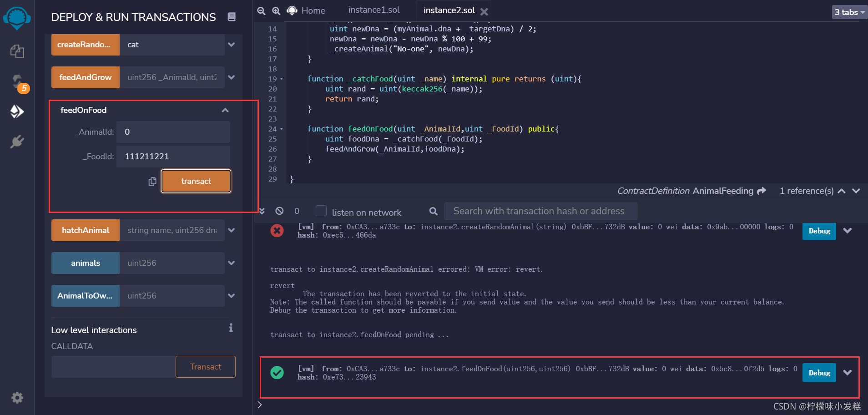The height and width of the screenshot is (415, 868).
Task: Debug the successful feedOnFood transaction
Action: 819,373
